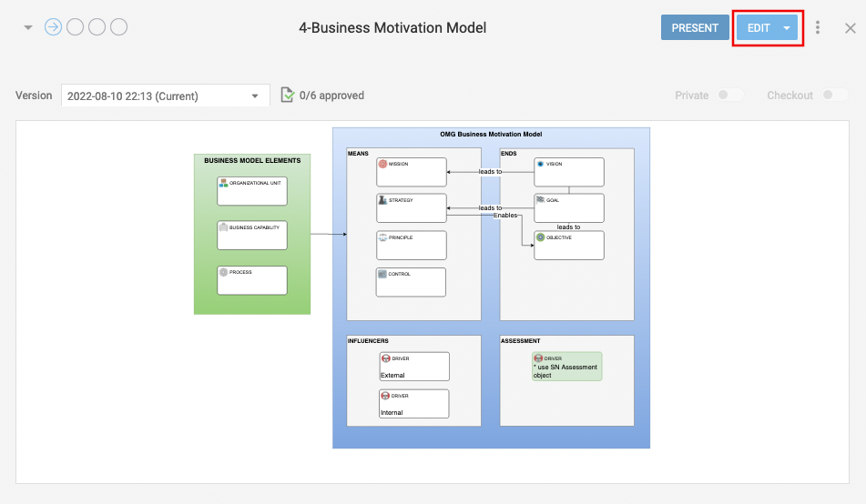Click the Strategy chess icon
This screenshot has width=866, height=504.
[x=382, y=200]
